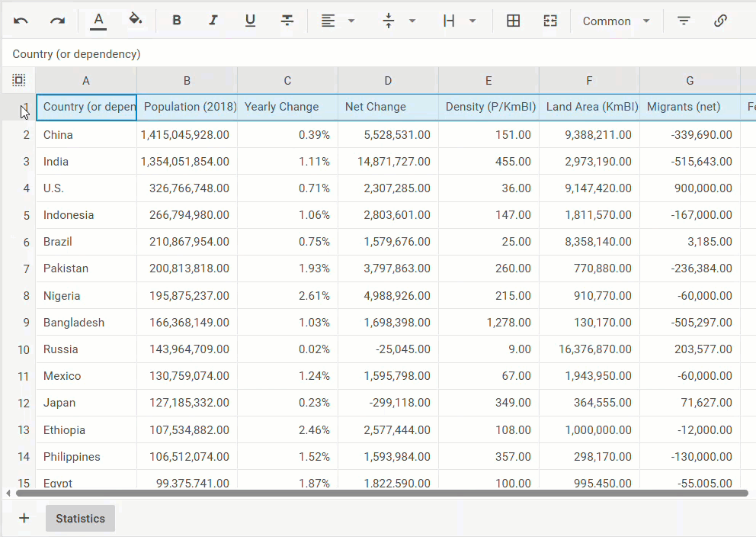Click the add new sheet button
Screen dimensions: 756x537
[x=24, y=517]
